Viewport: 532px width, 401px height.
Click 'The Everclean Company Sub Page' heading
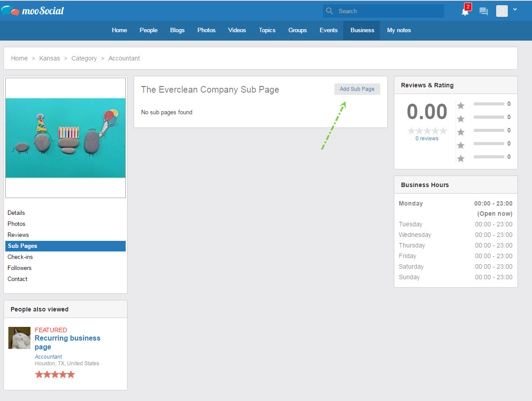coord(210,90)
